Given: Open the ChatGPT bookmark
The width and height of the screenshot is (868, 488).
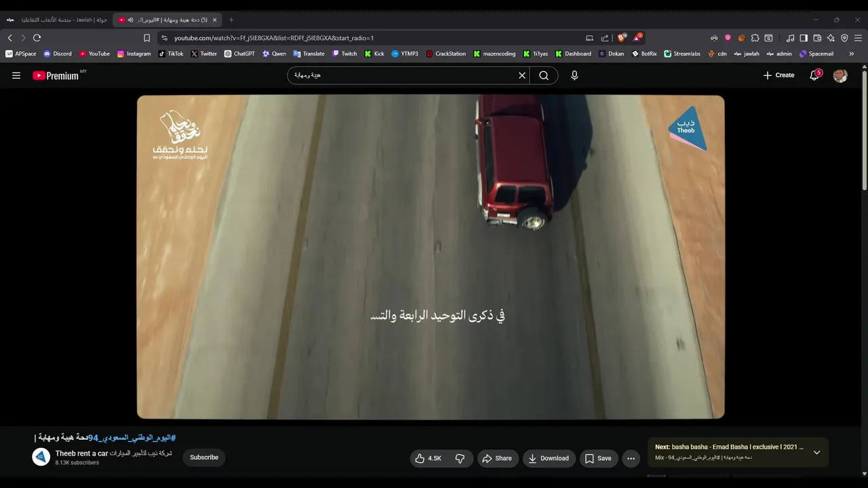Looking at the screenshot, I should click(x=239, y=54).
